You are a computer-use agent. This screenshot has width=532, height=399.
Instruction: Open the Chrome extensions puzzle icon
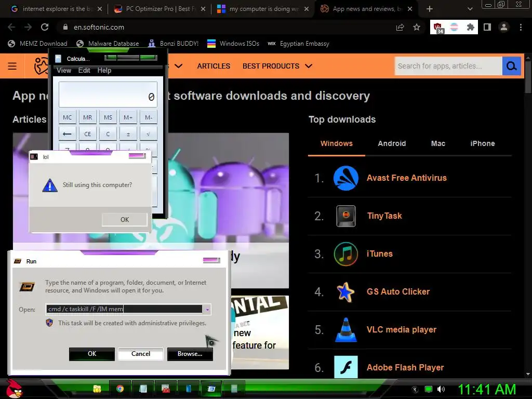470,27
